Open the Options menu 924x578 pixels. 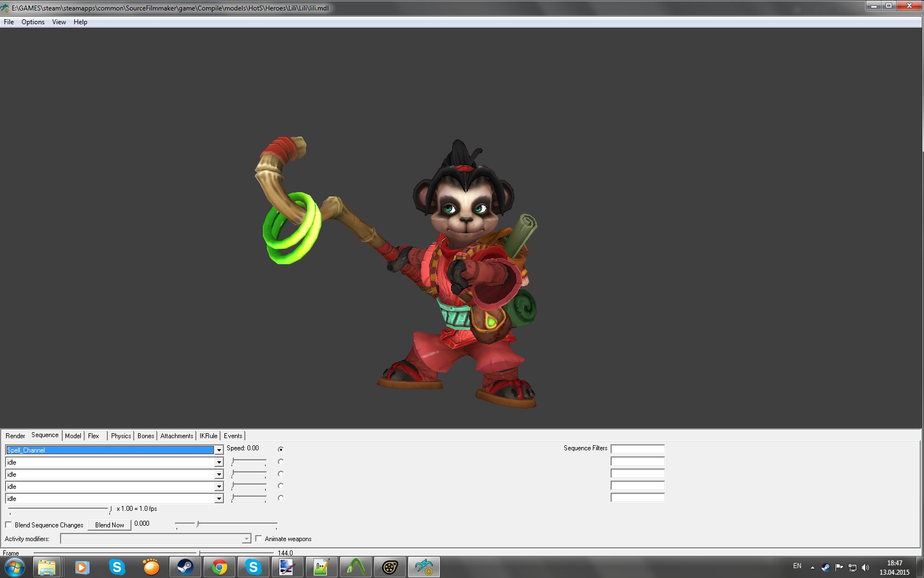(33, 22)
